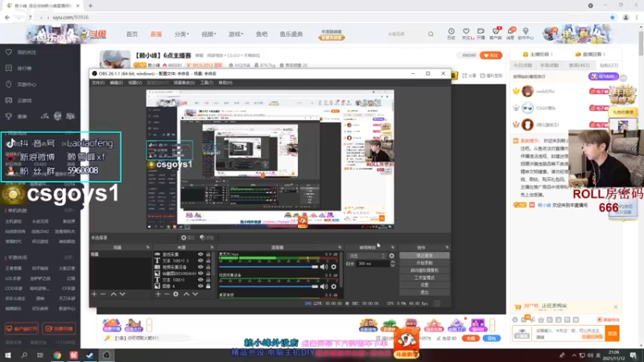
Task: Toggle visibility of the video capture device source
Action: [200, 267]
